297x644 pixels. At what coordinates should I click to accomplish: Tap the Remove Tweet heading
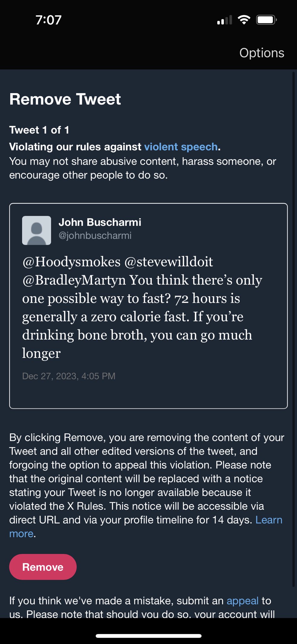pos(65,99)
